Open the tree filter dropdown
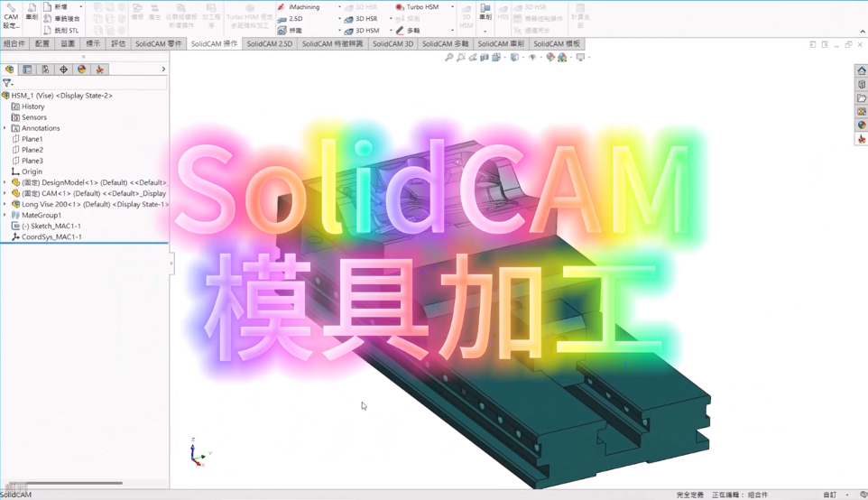868x500 pixels. pyautogui.click(x=8, y=83)
